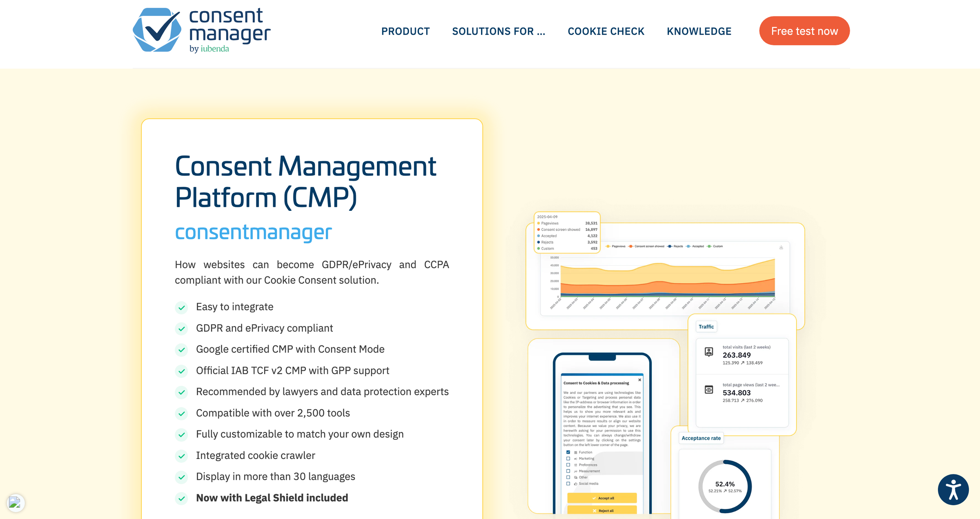The height and width of the screenshot is (519, 980).
Task: Click the by iubenda text link
Action: coord(209,49)
